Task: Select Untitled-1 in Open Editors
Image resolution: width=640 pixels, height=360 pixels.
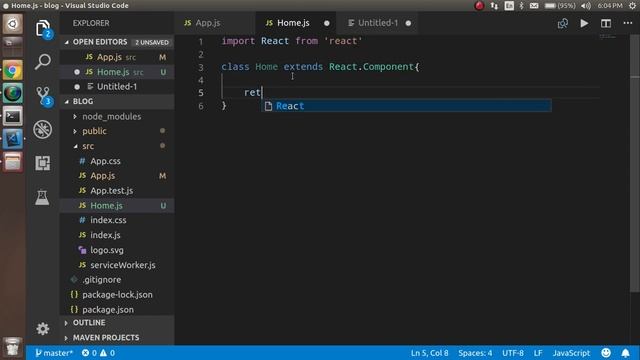Action: (117, 87)
